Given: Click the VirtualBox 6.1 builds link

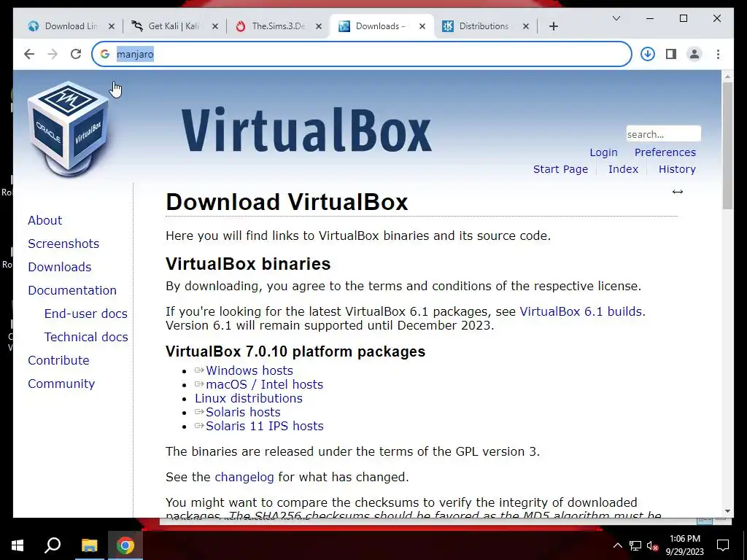Looking at the screenshot, I should click(x=581, y=311).
